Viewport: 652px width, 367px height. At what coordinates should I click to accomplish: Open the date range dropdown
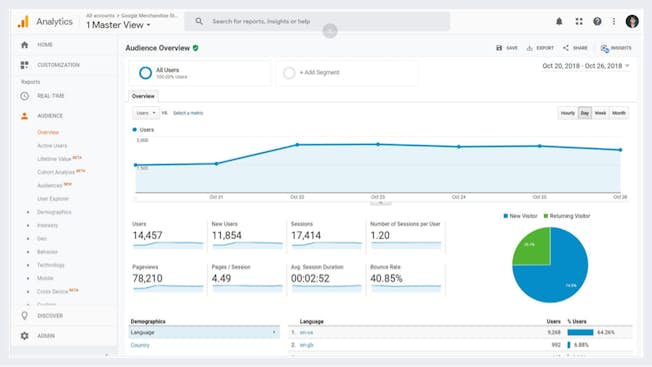pyautogui.click(x=586, y=66)
